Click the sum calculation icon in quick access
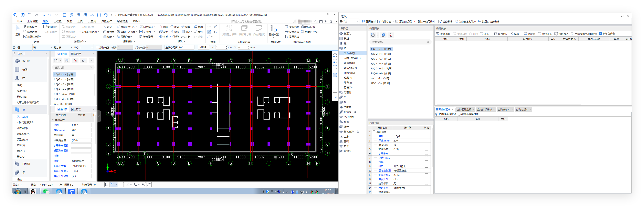The width and height of the screenshot is (644, 206). click(64, 15)
